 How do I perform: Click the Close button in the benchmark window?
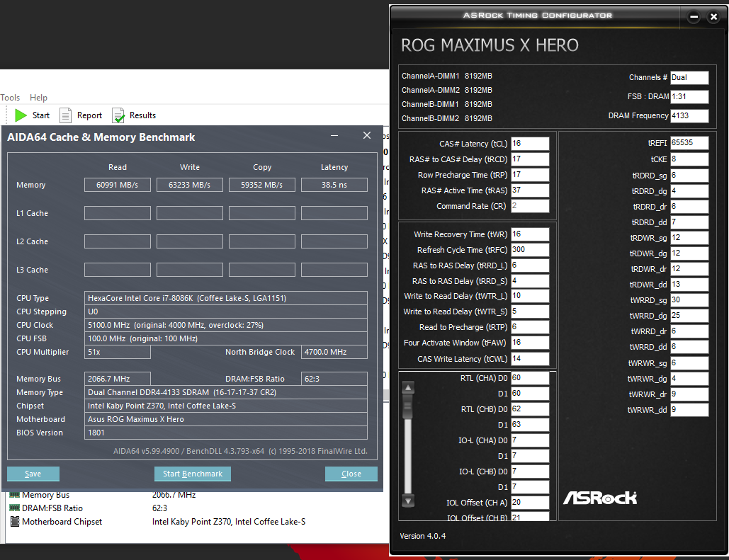pyautogui.click(x=351, y=474)
